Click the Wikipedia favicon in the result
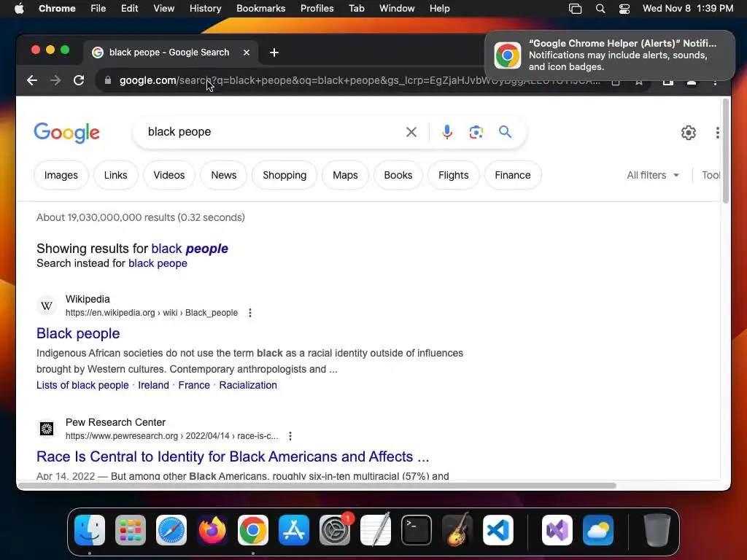The height and width of the screenshot is (560, 747). 47,306
